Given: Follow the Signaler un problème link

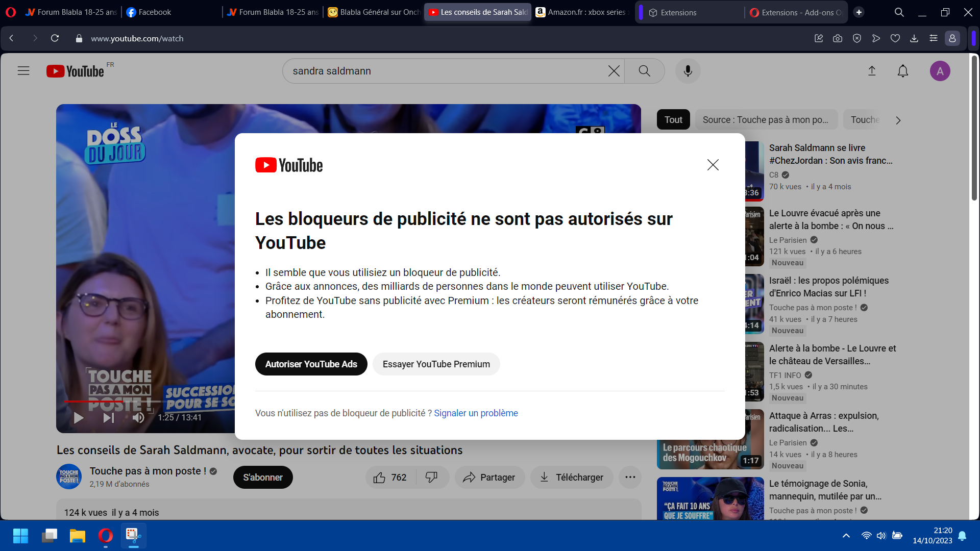Looking at the screenshot, I should point(476,413).
